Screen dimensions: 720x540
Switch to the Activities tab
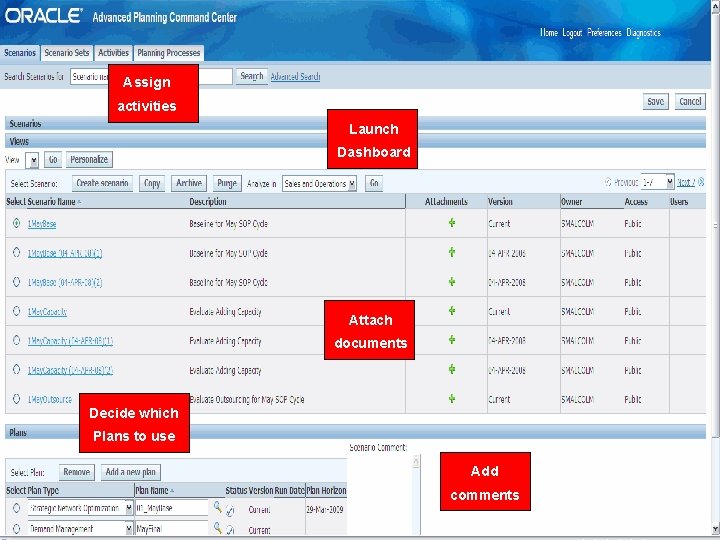(113, 53)
